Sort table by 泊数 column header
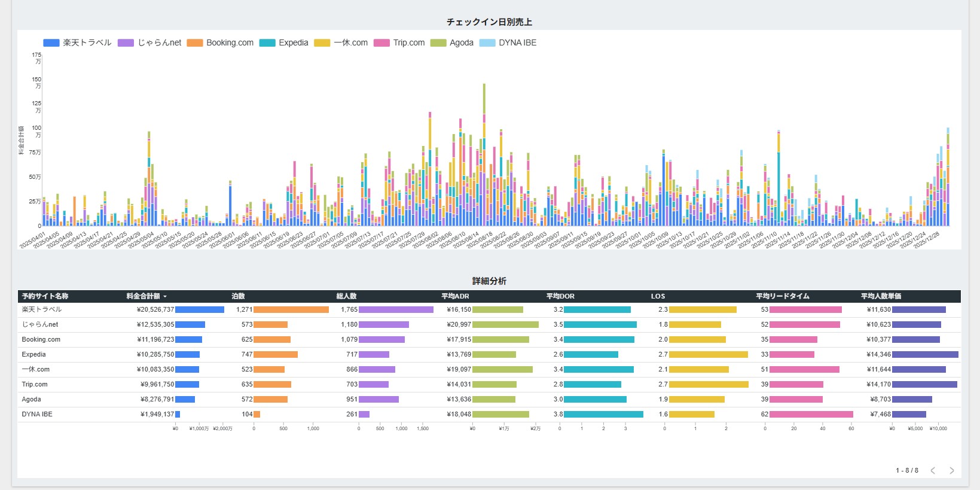The height and width of the screenshot is (490, 980). tap(238, 296)
